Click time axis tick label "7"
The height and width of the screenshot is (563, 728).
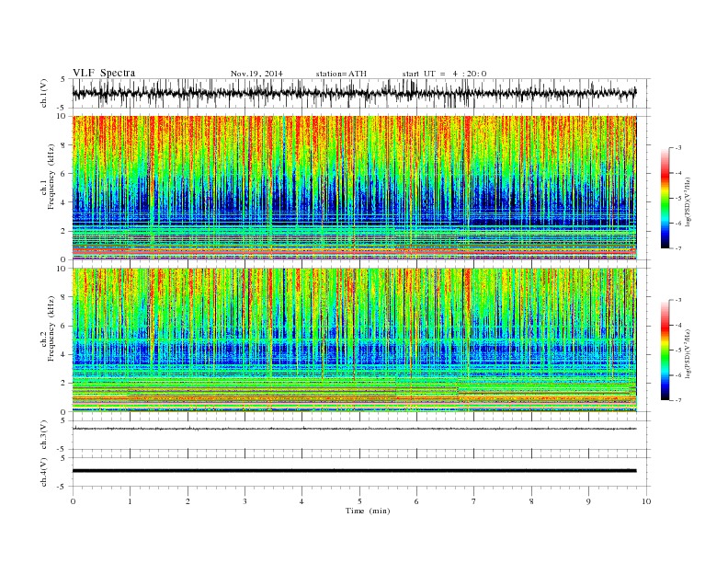pyautogui.click(x=474, y=501)
